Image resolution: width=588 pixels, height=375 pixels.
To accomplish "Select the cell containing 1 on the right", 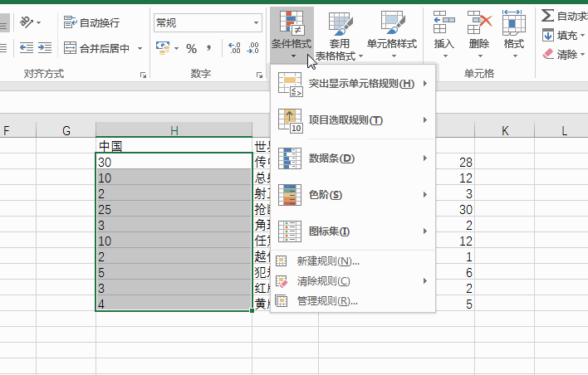I will pos(455,256).
